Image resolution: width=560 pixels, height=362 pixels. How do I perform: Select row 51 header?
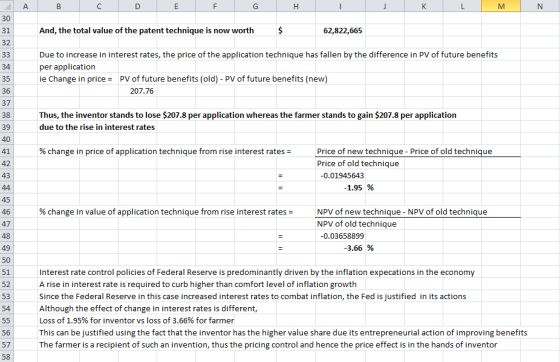click(6, 272)
